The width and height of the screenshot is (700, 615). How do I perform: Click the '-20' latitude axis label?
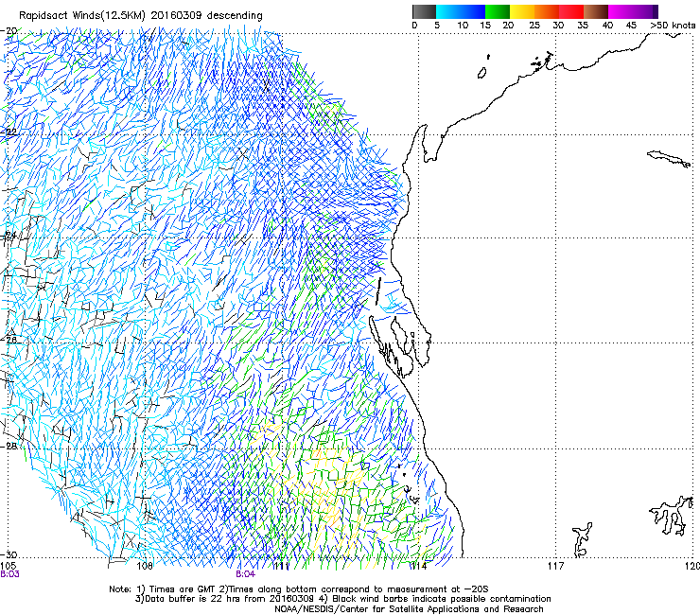coord(9,31)
